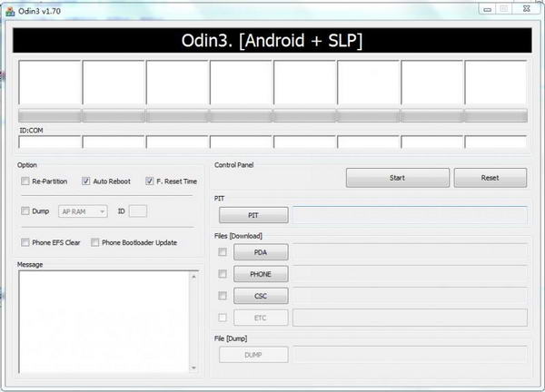
Task: Click the DUMP file path field
Action: tap(410, 355)
